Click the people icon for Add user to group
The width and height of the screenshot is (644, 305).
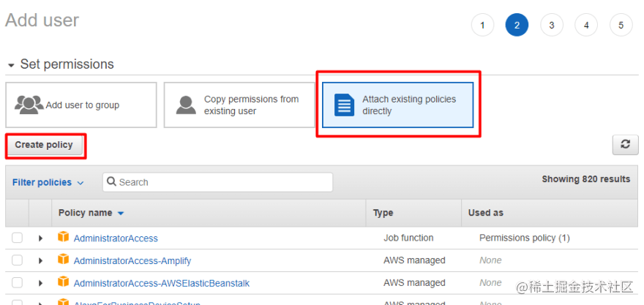pos(29,105)
